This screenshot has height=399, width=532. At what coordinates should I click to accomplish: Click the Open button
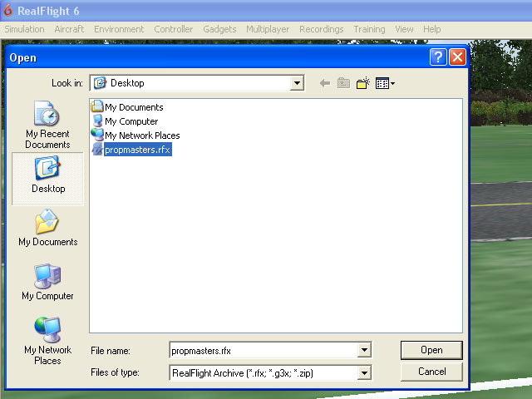431,350
